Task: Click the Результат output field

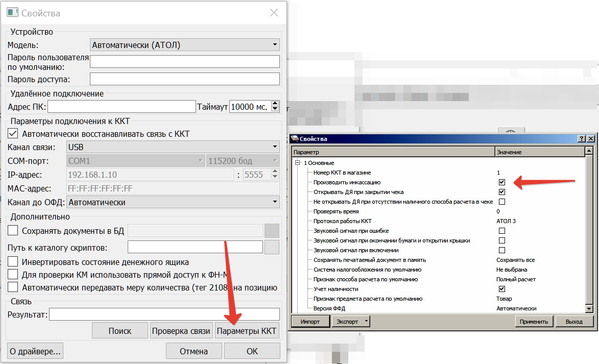Action: point(164,314)
